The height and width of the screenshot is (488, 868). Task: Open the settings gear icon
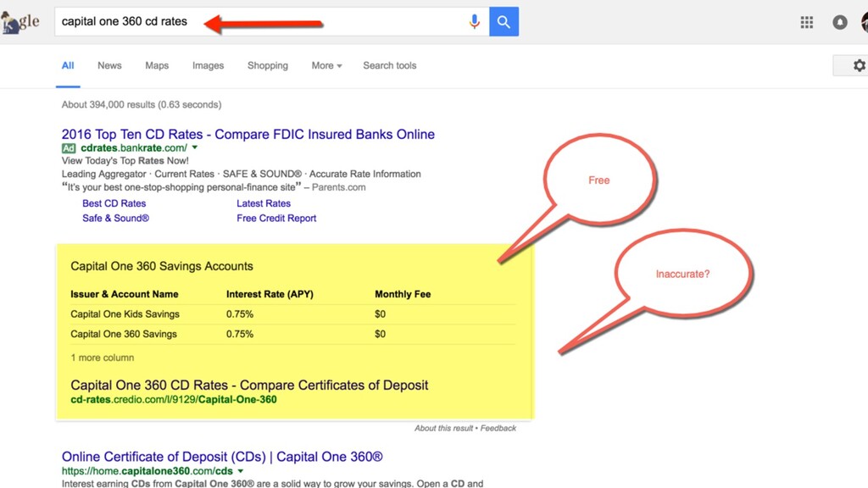pos(860,65)
